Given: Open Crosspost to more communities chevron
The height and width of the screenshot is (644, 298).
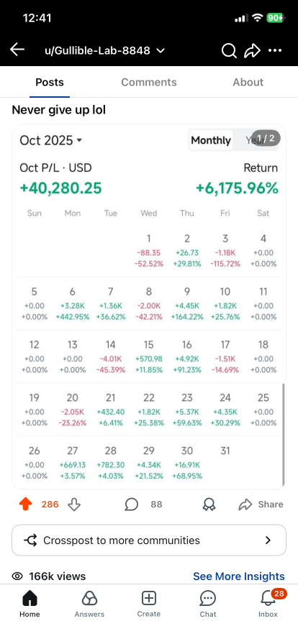Looking at the screenshot, I should [268, 540].
